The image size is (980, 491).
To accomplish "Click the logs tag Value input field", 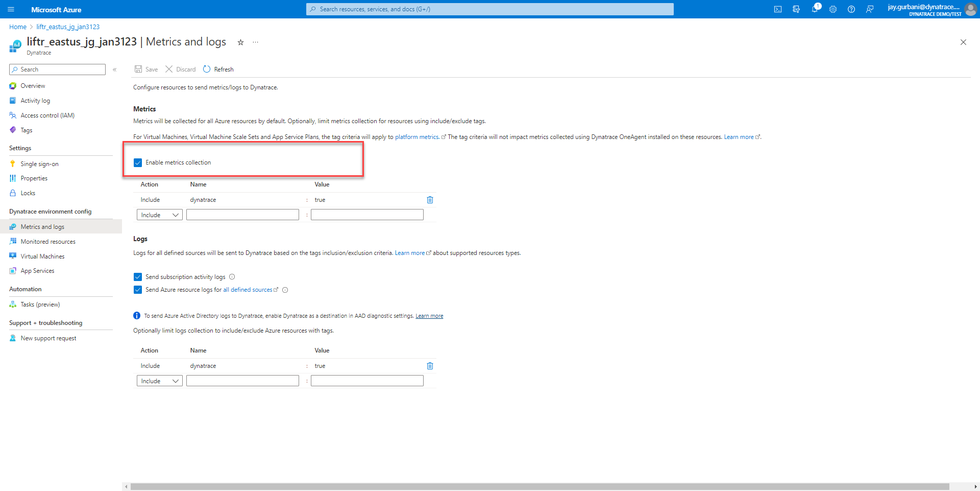I will (x=367, y=381).
